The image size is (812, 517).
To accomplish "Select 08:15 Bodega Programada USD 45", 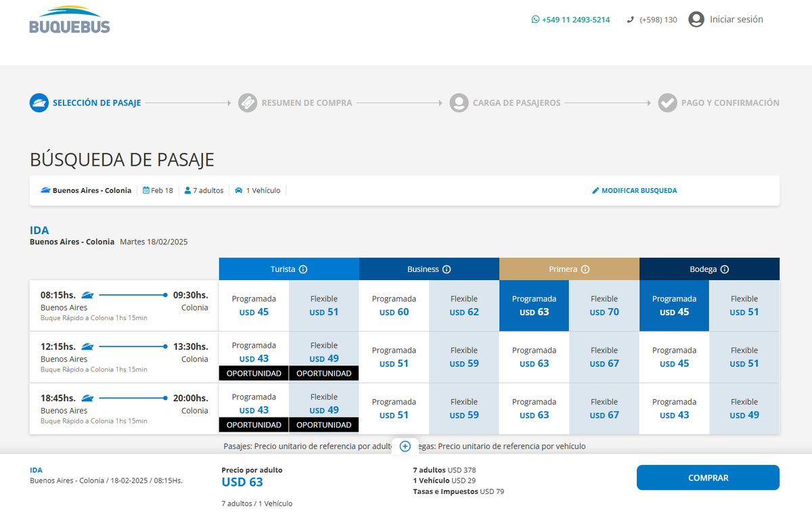I will click(674, 306).
